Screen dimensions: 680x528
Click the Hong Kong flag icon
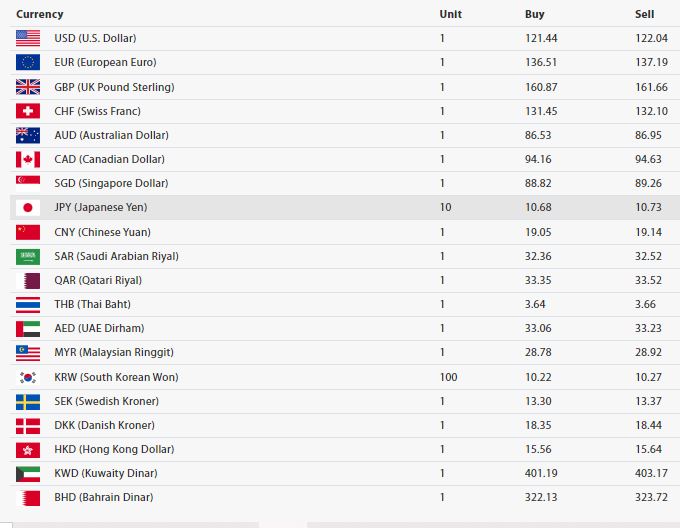coord(28,450)
